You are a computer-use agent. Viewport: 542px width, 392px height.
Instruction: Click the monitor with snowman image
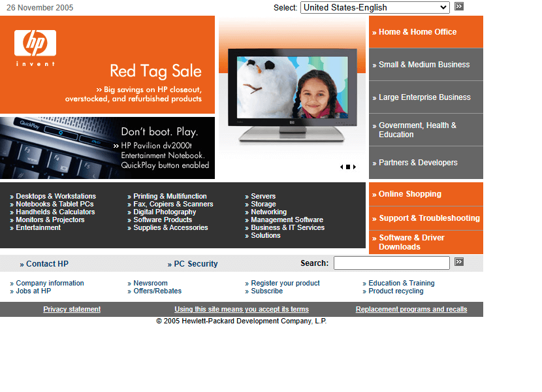click(x=292, y=95)
